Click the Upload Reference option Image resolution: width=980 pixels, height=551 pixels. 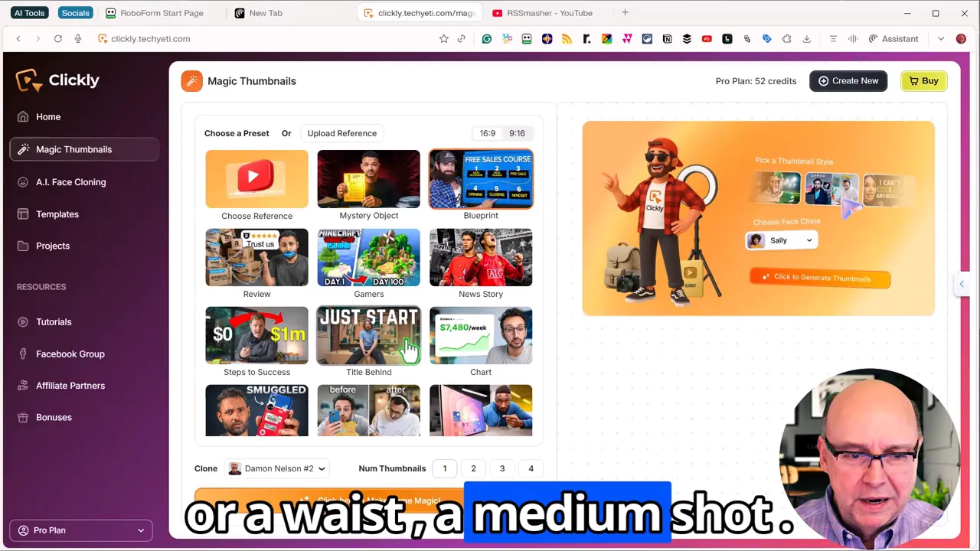341,133
